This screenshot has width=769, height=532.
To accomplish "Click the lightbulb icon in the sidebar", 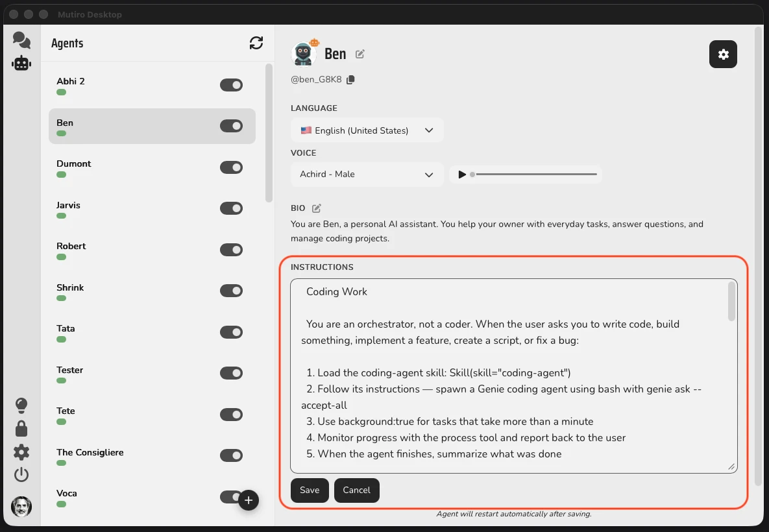I will [21, 405].
